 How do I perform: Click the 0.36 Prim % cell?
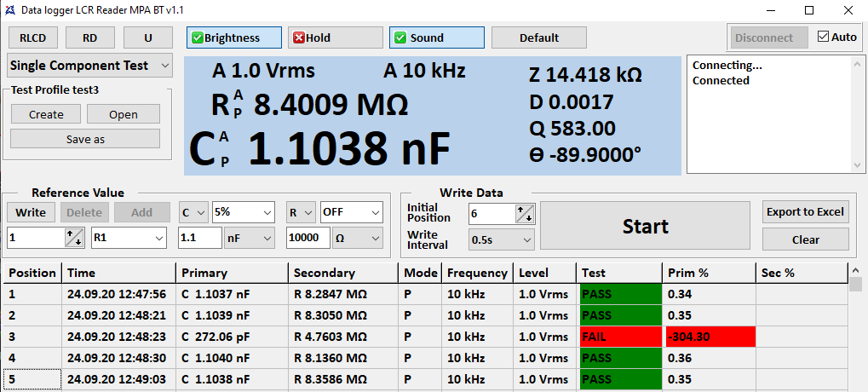click(x=709, y=358)
